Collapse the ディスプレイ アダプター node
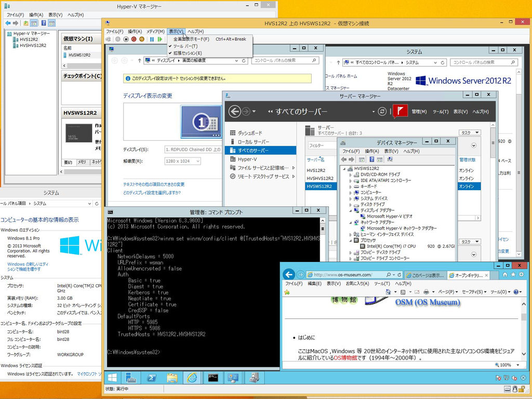Viewport: 532px width, 399px height. click(x=351, y=211)
